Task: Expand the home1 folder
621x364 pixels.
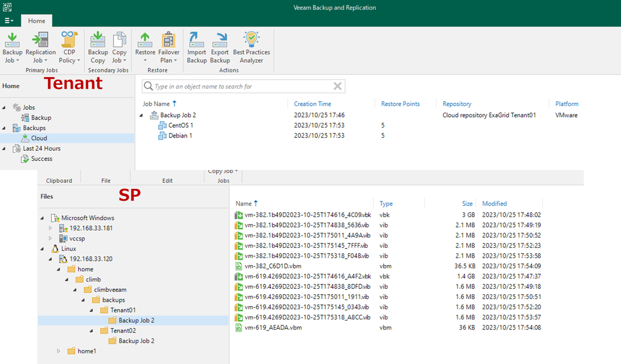Action: coord(58,351)
